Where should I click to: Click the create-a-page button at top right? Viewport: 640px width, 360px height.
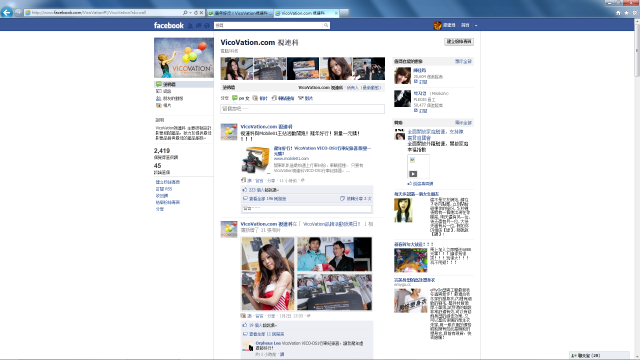459,42
